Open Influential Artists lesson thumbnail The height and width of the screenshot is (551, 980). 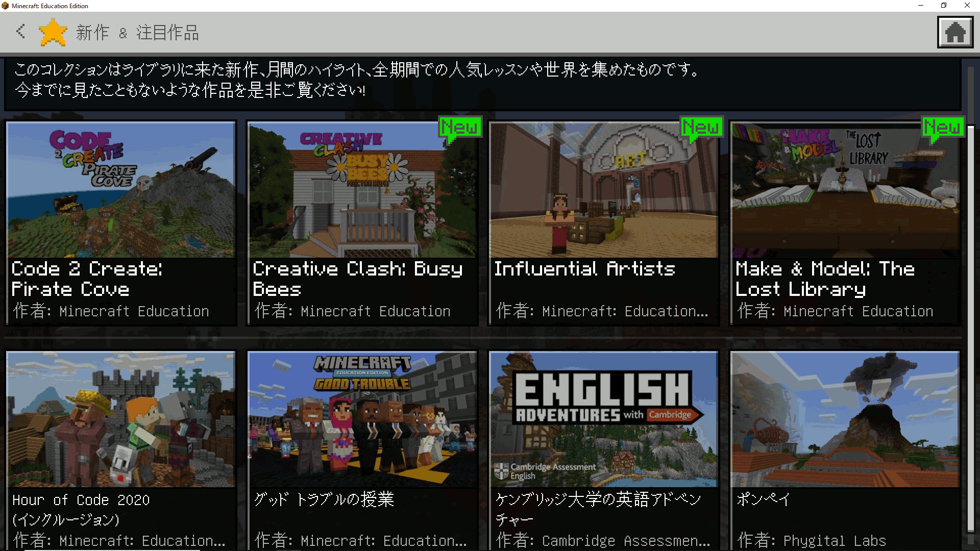604,190
